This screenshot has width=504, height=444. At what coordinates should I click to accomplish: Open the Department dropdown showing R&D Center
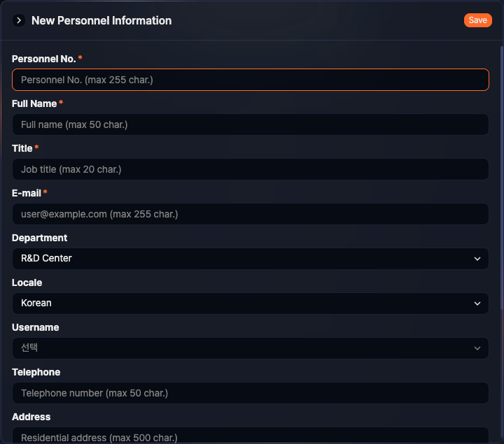(x=250, y=259)
